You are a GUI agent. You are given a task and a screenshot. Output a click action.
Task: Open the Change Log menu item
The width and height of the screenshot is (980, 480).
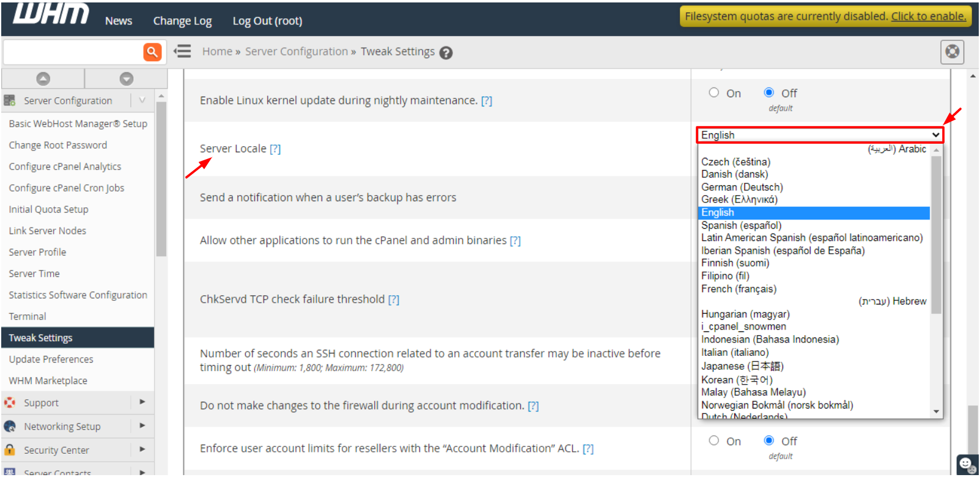tap(182, 21)
